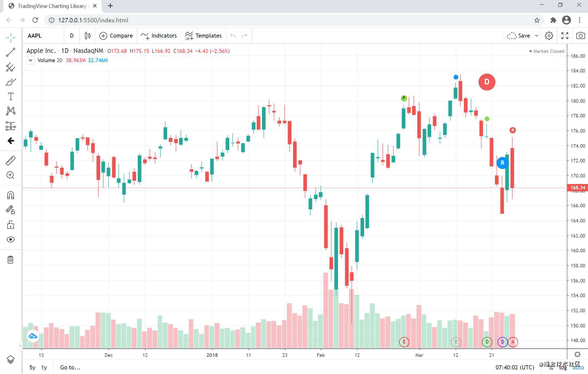This screenshot has width=588, height=374.
Task: Select the 1y time range
Action: 44,367
